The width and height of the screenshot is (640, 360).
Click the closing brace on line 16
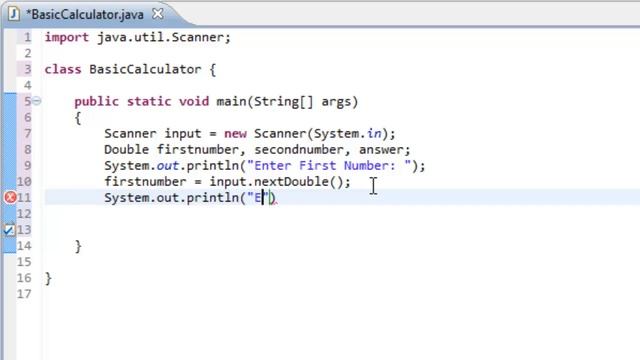(x=48, y=278)
